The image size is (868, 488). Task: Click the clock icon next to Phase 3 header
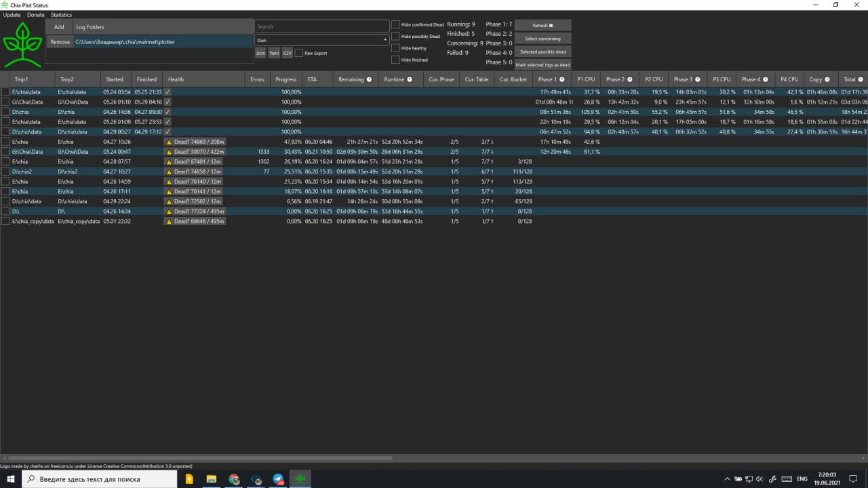click(x=698, y=79)
